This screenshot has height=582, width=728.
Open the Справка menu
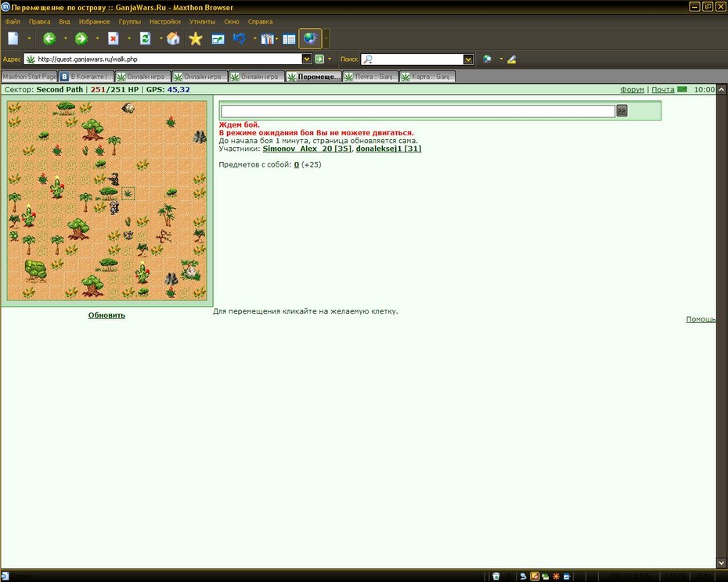click(x=260, y=21)
